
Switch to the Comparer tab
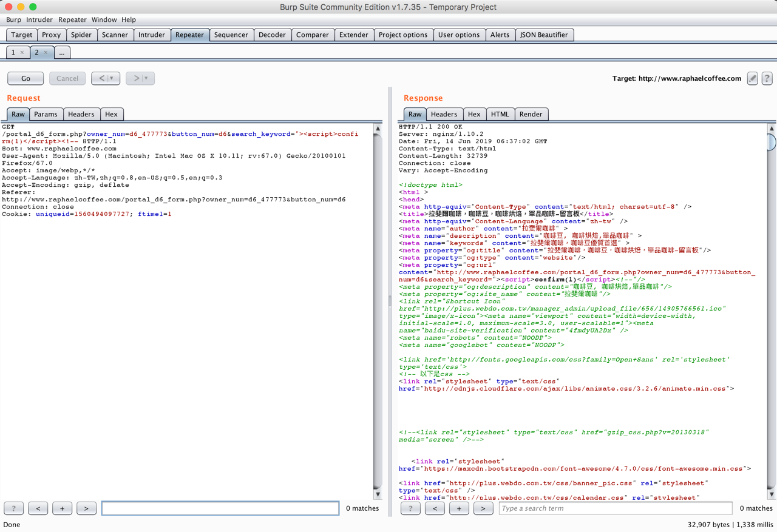pyautogui.click(x=313, y=35)
